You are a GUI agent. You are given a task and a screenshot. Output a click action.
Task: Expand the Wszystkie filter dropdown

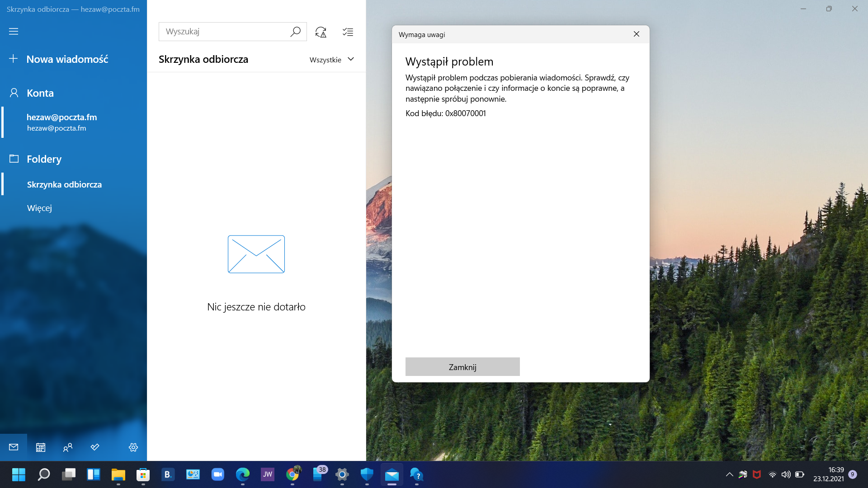point(332,60)
